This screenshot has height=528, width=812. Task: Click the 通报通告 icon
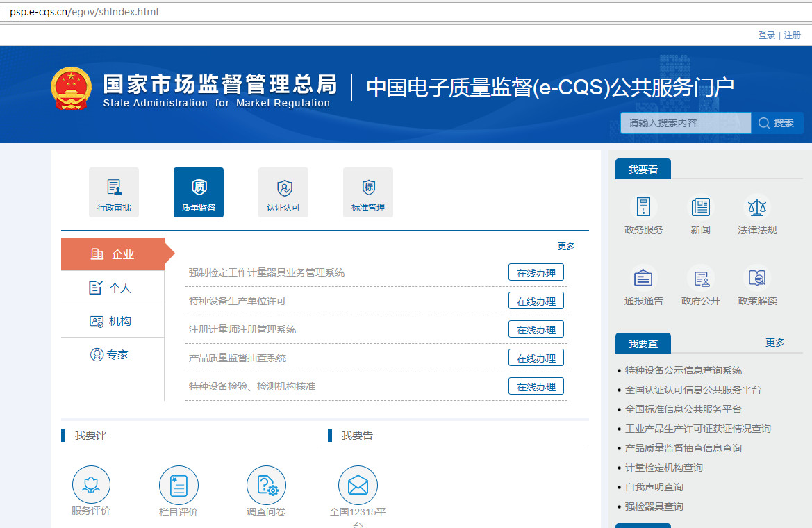644,279
